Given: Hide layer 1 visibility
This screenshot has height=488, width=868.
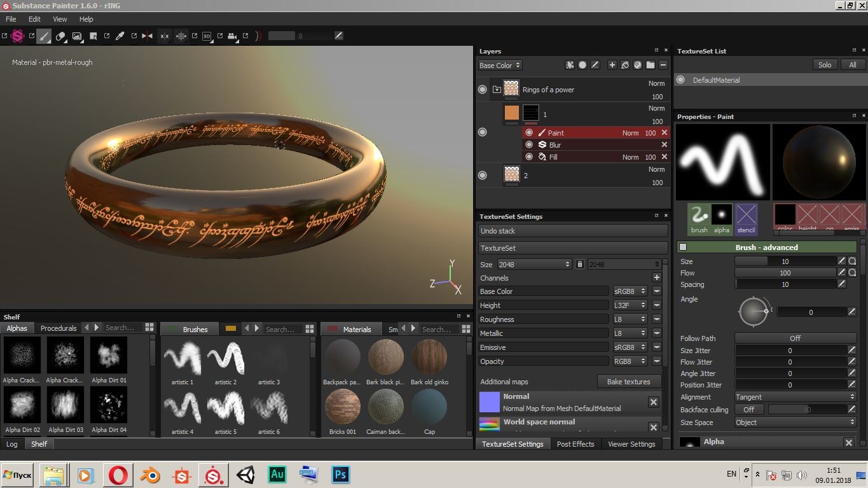Looking at the screenshot, I should click(x=483, y=132).
